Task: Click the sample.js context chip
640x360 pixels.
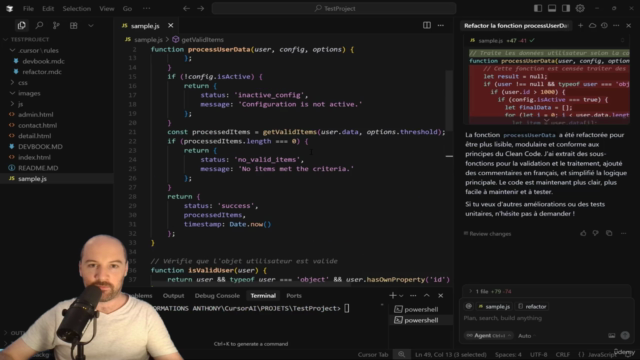Action: 494,307
